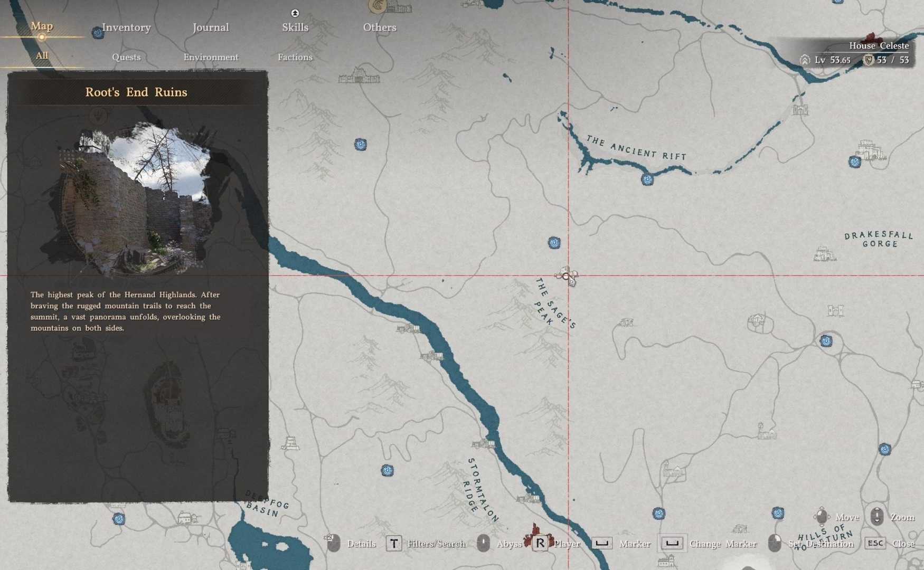Image resolution: width=924 pixels, height=570 pixels.
Task: Center map on Player via R prompt
Action: [x=556, y=544]
